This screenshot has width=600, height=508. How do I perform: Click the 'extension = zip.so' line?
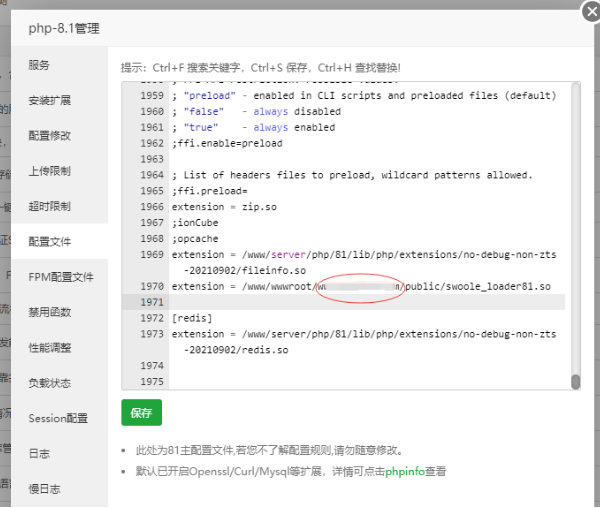pos(224,207)
